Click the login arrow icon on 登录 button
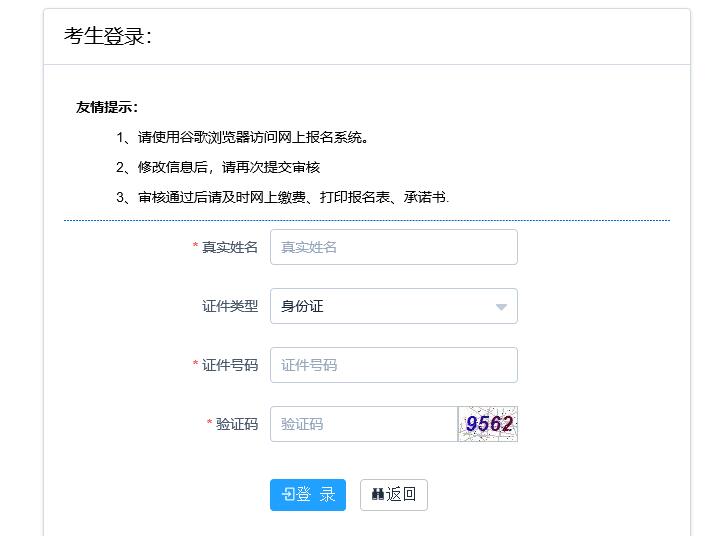706x536 pixels. [x=288, y=495]
